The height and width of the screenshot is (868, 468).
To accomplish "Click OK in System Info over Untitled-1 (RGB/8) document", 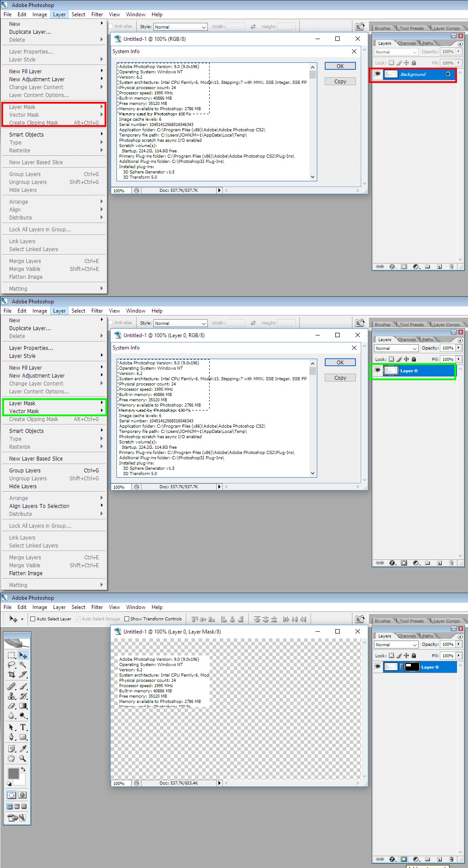I will [340, 66].
